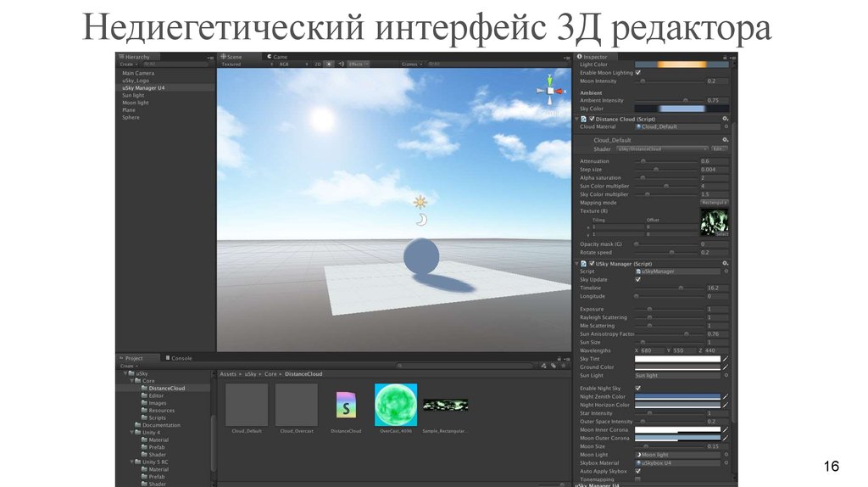868x487 pixels.
Task: Uncheck the Sky Update checkbox
Action: coord(638,280)
